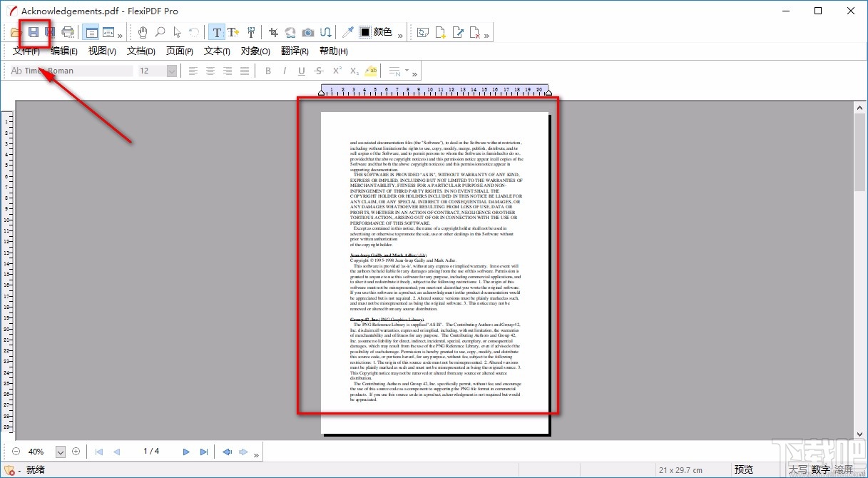The height and width of the screenshot is (478, 868).
Task: Open the zoom percentage dropdown
Action: (61, 452)
